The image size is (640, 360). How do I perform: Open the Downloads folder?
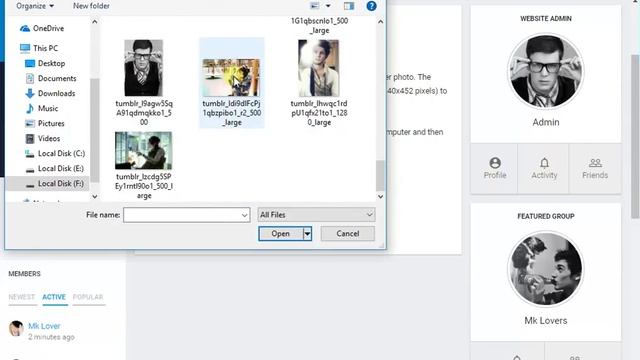[56, 93]
